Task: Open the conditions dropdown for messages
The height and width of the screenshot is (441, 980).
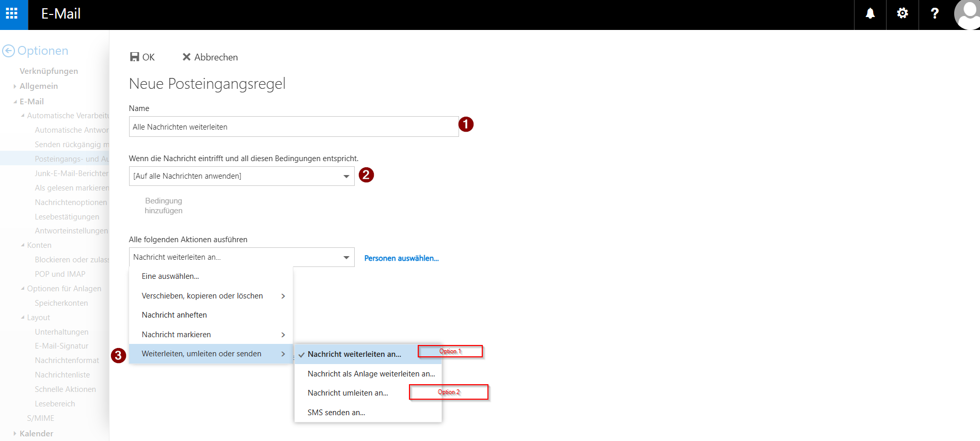Action: (x=241, y=176)
